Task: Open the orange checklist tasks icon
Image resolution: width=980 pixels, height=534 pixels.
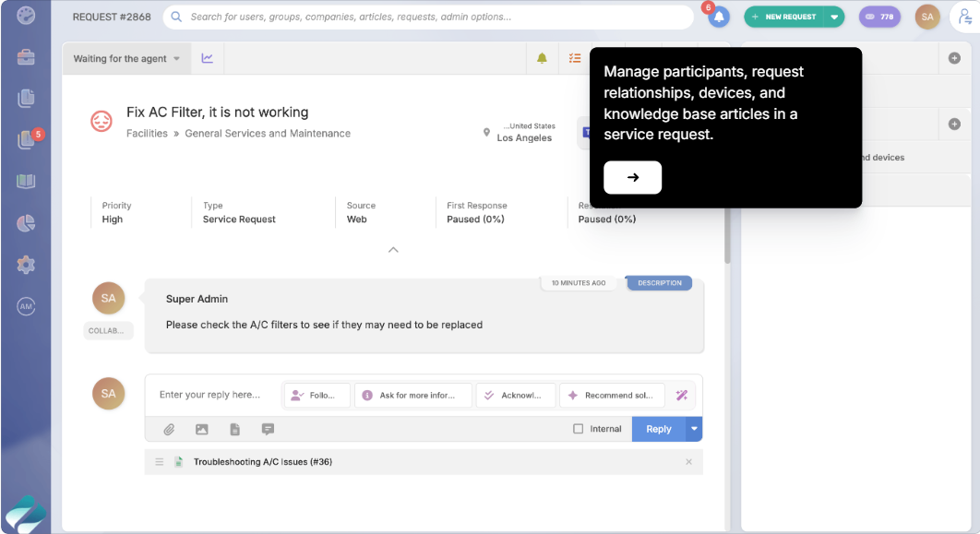Action: (x=575, y=58)
